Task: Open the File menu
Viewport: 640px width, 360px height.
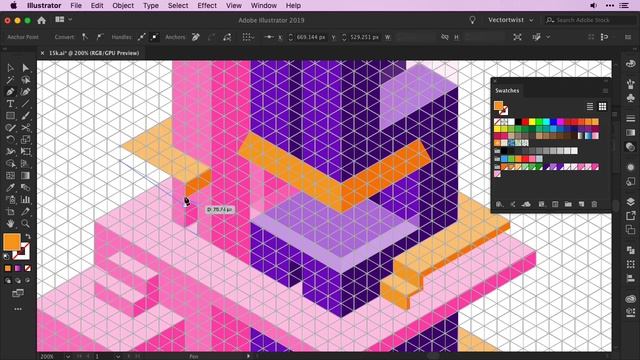Action: tap(76, 6)
